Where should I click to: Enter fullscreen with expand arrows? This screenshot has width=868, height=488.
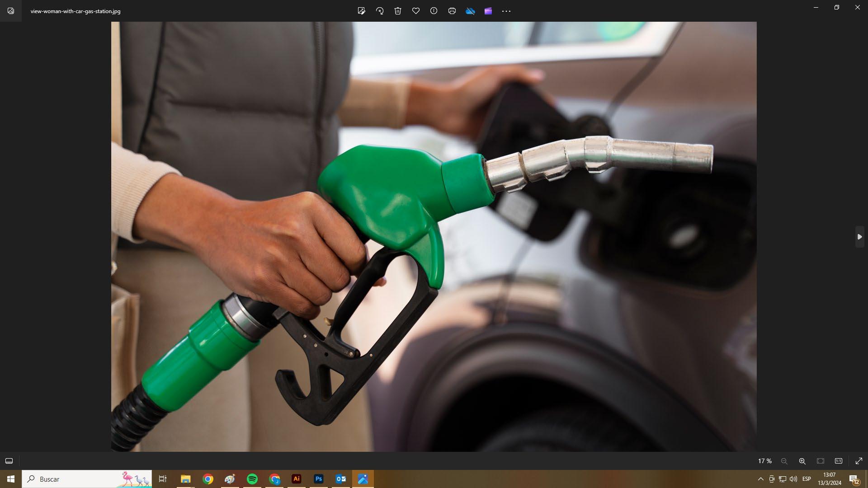click(x=859, y=461)
